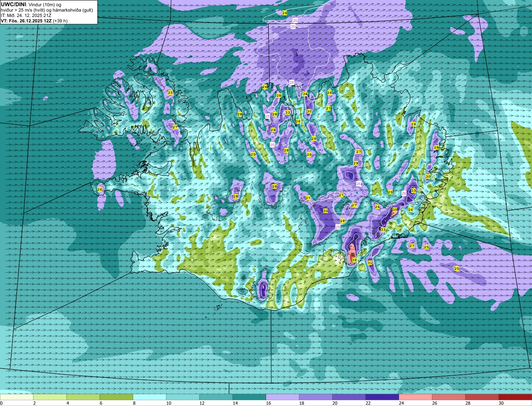The height and width of the screenshot is (406, 532).
Task: Click the 6–8 m/s olive green legend swatch
Action: 116,397
